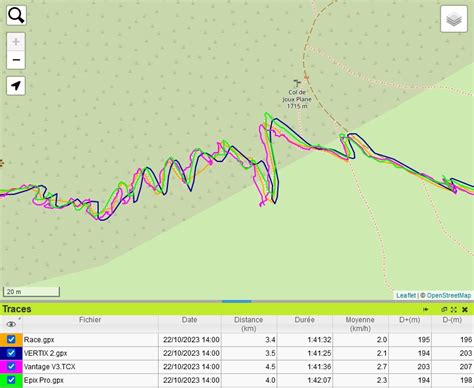Click the Traces panel title

click(x=17, y=309)
